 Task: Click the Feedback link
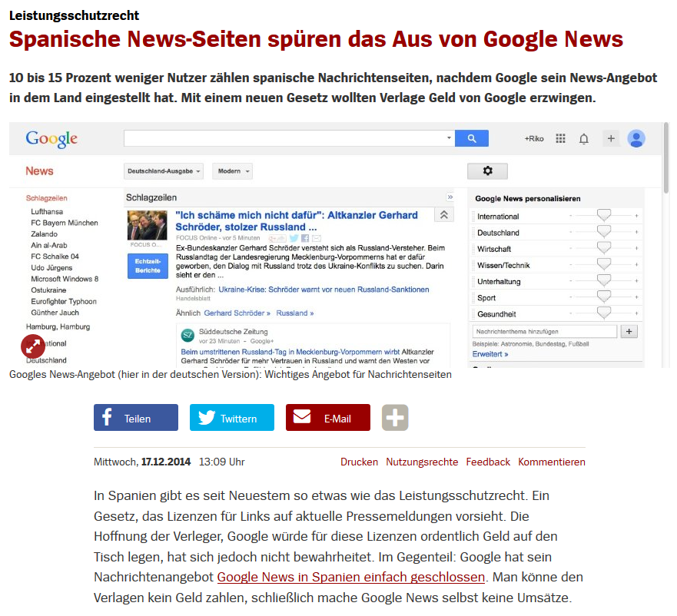488,462
